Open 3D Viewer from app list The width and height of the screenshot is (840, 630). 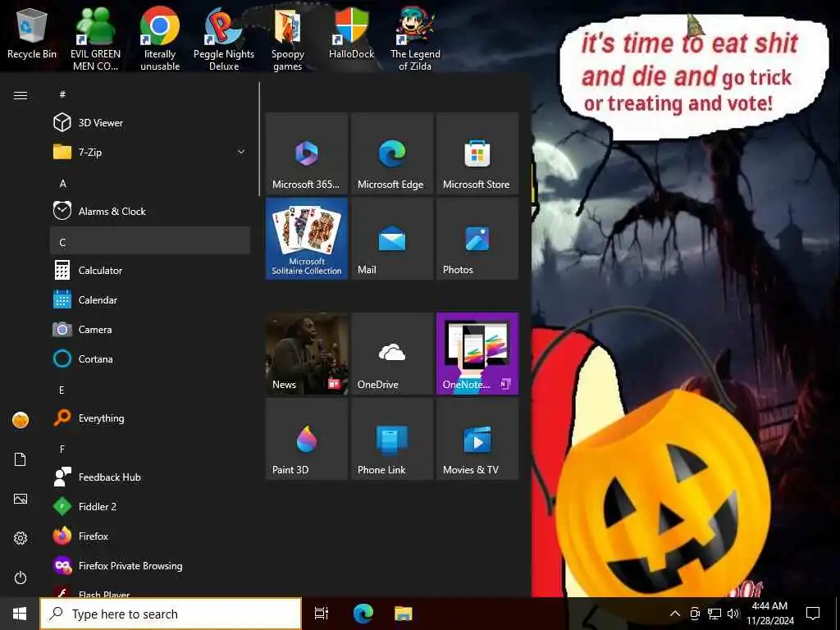pos(150,123)
